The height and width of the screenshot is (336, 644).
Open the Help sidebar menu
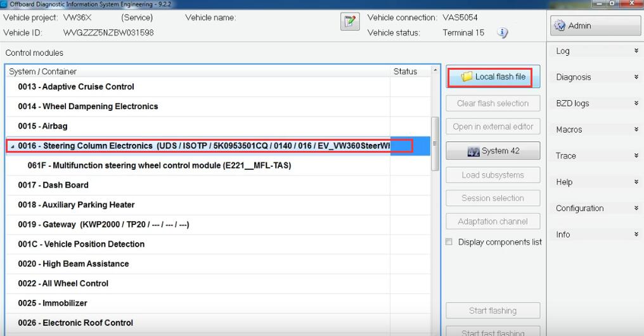[596, 182]
